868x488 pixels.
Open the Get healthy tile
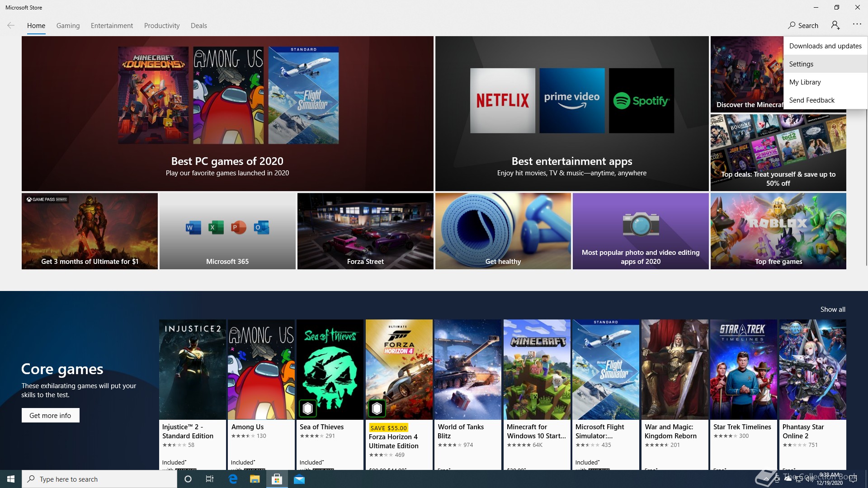[503, 231]
